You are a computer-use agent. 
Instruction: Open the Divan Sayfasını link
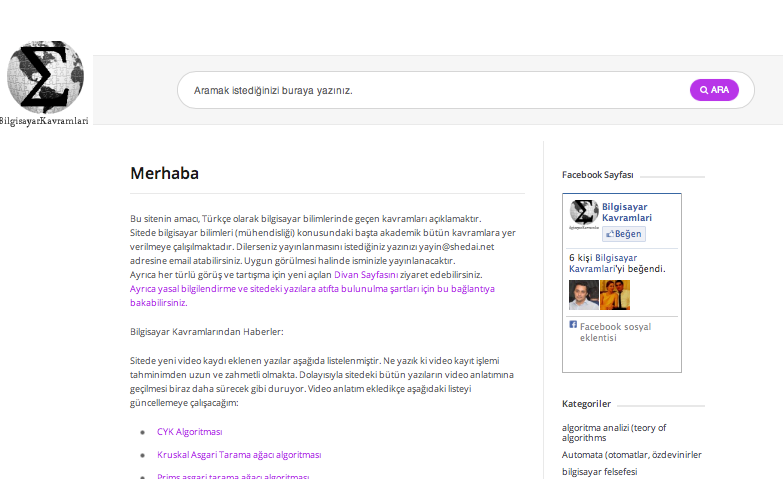[366, 275]
